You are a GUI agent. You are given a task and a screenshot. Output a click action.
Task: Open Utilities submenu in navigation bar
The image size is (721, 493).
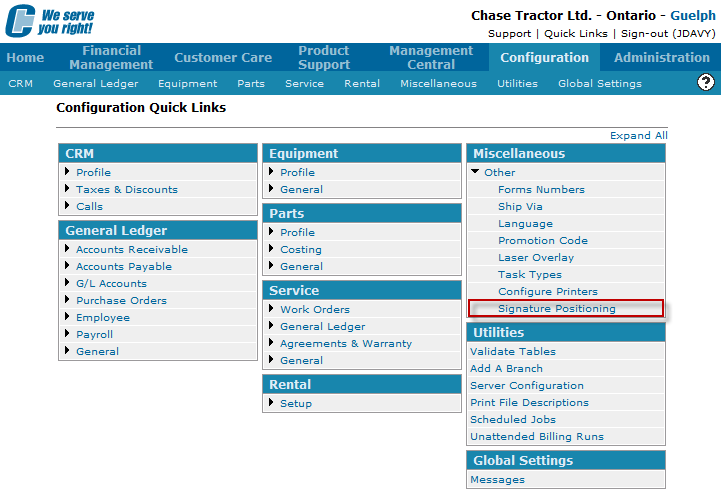[517, 84]
